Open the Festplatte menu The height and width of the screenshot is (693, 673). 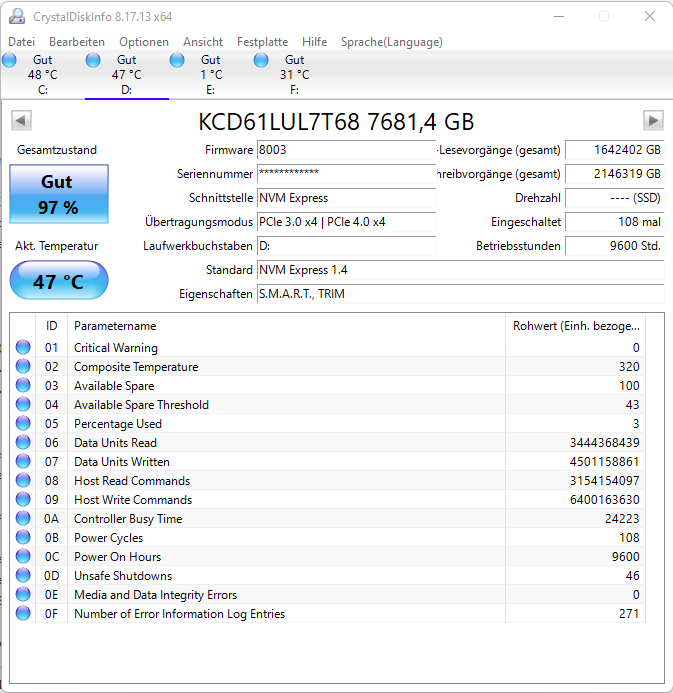coord(262,42)
